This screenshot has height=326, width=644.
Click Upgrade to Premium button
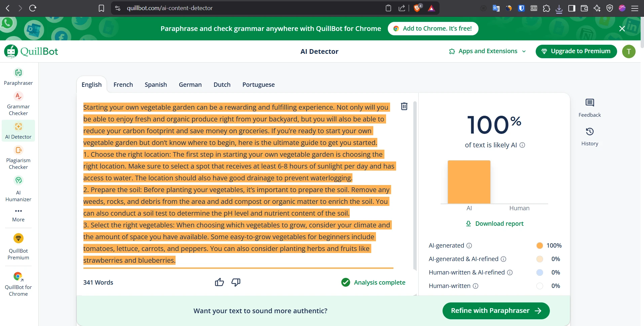pos(576,51)
